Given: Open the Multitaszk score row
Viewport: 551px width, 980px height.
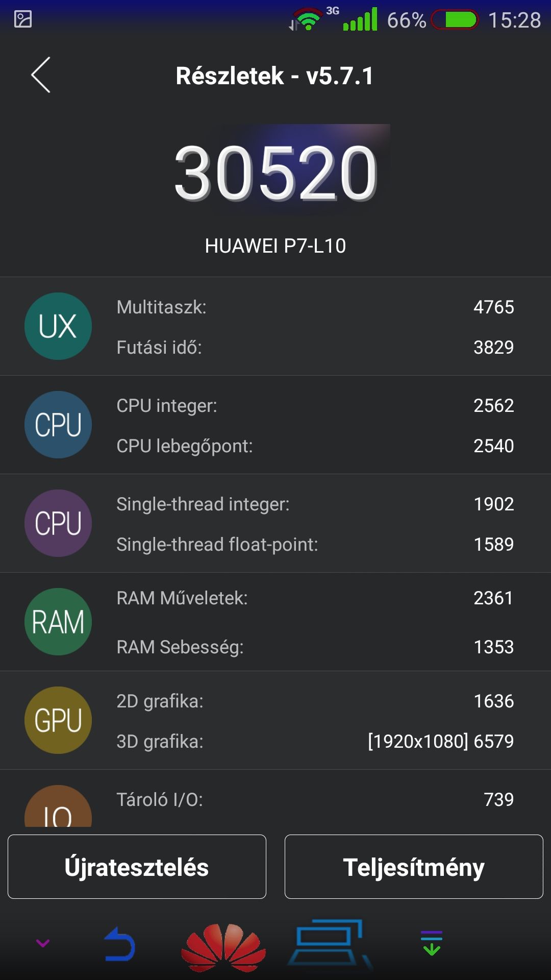Looking at the screenshot, I should click(x=275, y=307).
